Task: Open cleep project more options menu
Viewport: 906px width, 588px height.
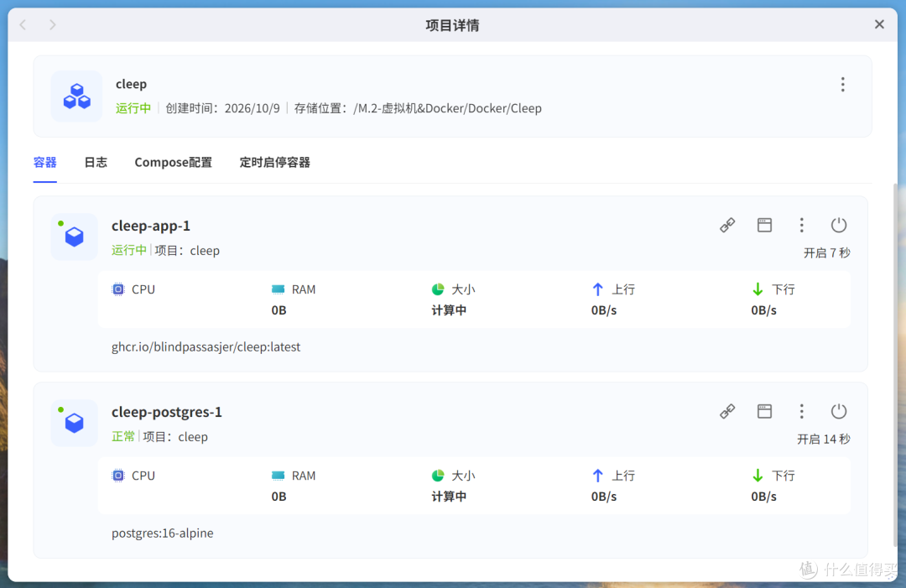Action: coord(843,85)
